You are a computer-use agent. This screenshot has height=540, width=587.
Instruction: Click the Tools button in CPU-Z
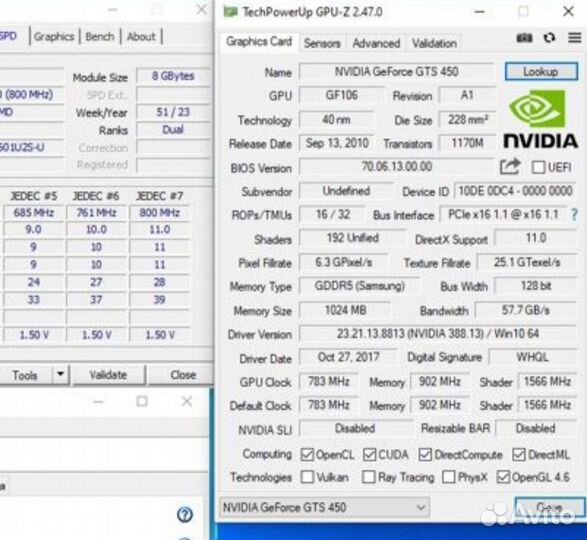(25, 375)
